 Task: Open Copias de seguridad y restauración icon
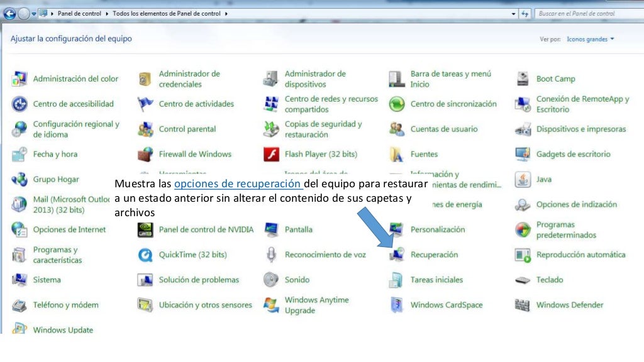click(270, 129)
